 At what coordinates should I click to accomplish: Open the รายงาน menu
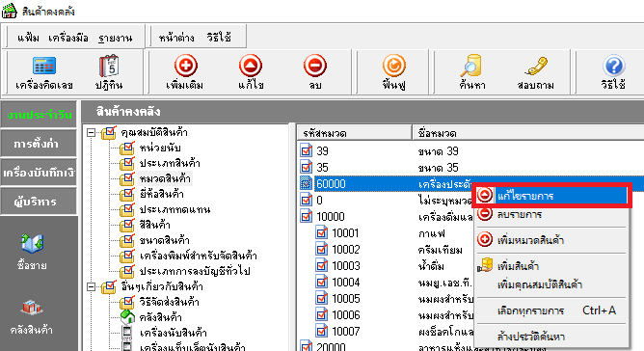point(115,38)
